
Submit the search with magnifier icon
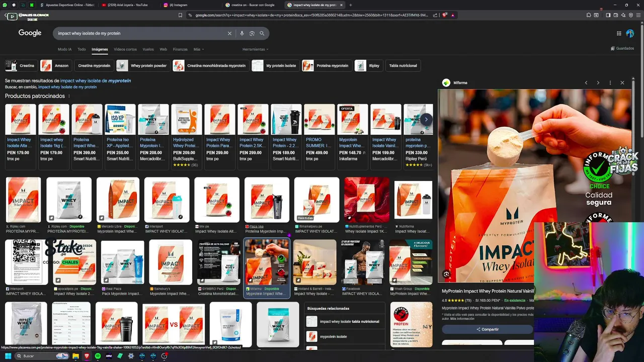(262, 33)
